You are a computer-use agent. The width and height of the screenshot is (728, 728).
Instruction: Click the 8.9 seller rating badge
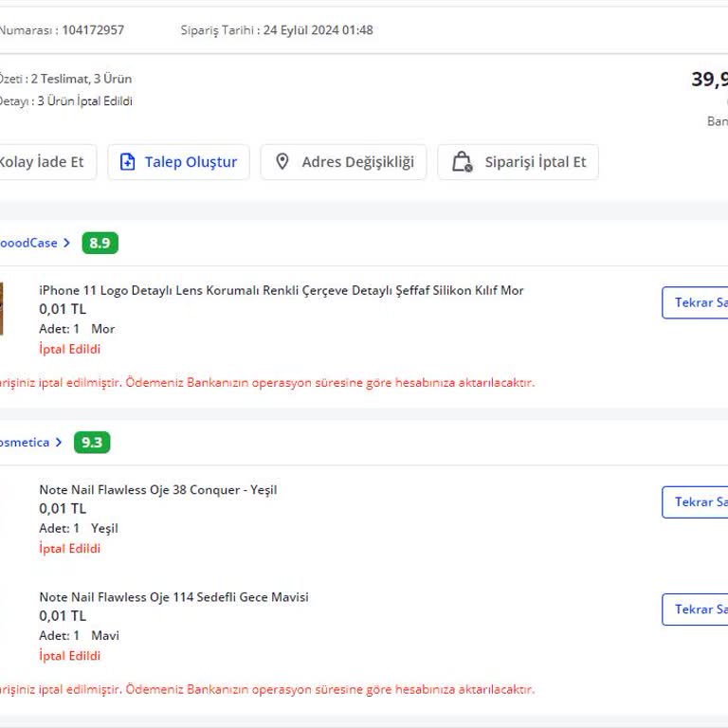[x=100, y=243]
